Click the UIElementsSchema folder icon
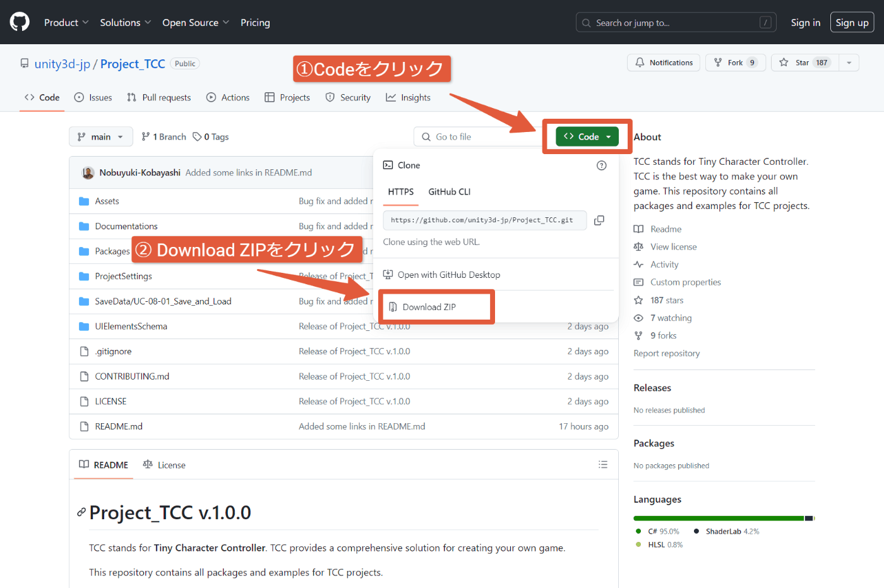This screenshot has height=588, width=884. 84,326
